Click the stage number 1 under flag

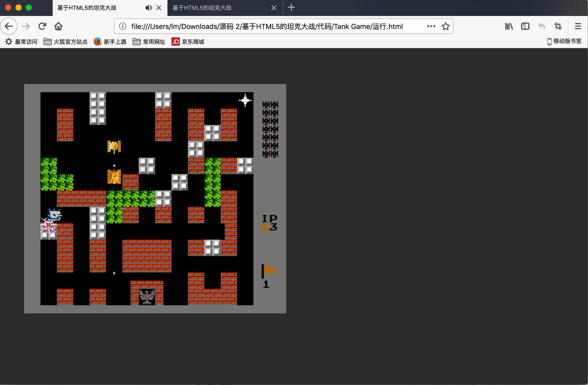pos(266,284)
